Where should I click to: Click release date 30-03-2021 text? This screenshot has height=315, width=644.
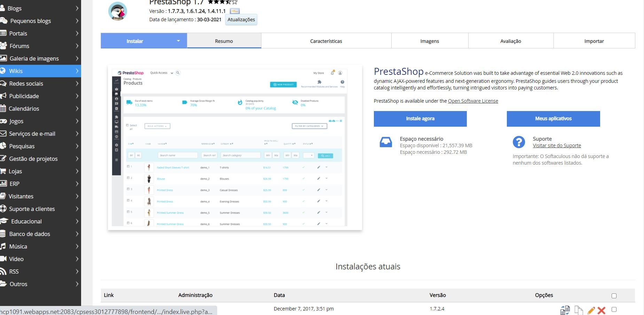click(x=209, y=19)
